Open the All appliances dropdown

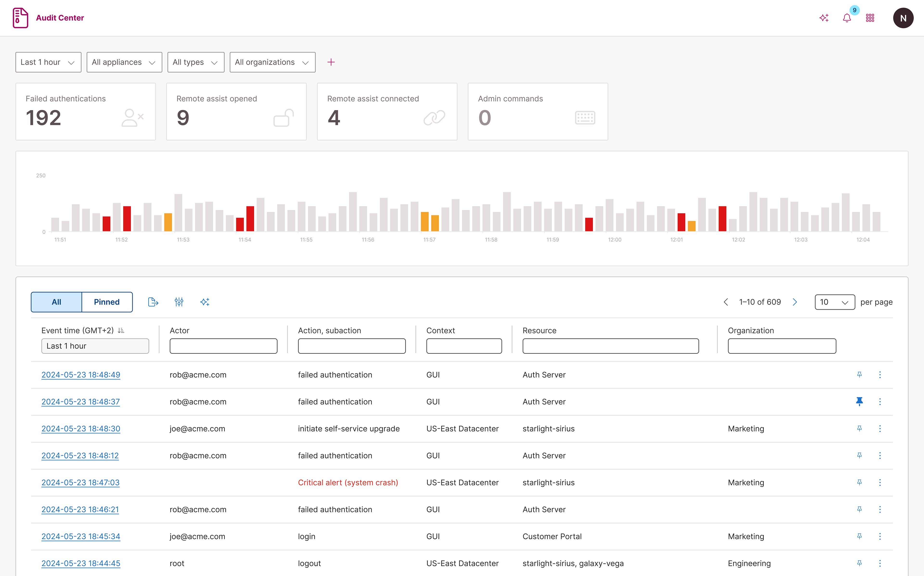coord(124,62)
